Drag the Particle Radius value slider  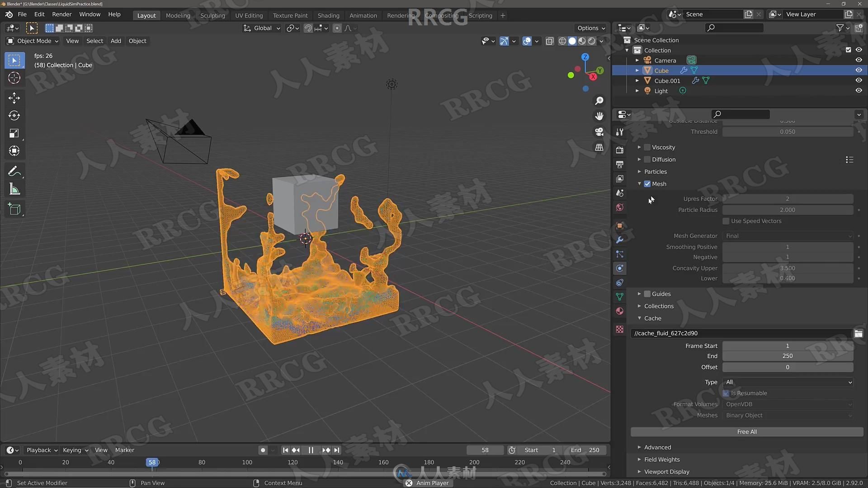click(x=788, y=210)
